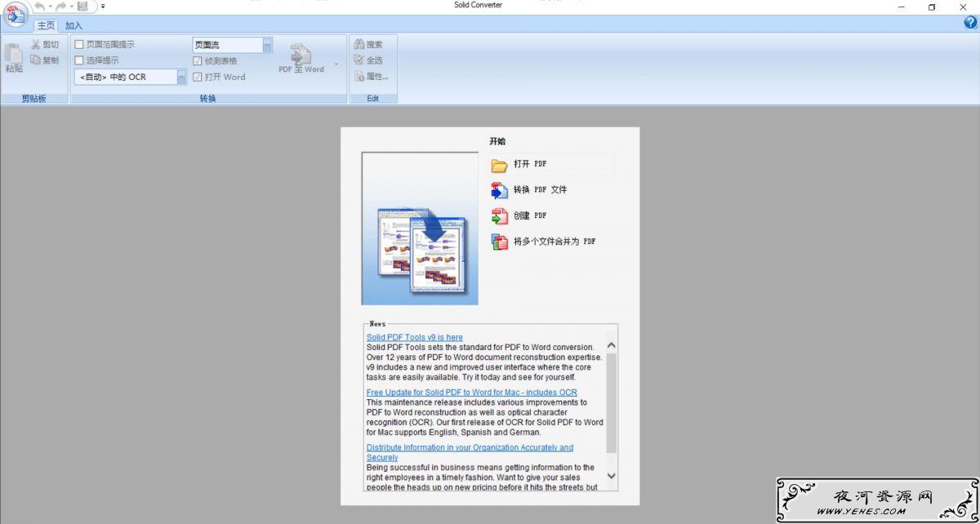
Task: Click the 搜索 binoculars icon
Action: [359, 45]
